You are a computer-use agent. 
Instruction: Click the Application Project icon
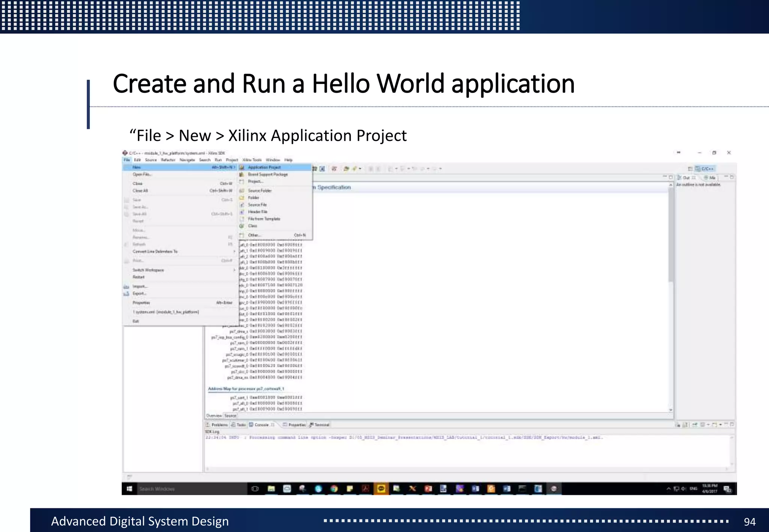[242, 167]
